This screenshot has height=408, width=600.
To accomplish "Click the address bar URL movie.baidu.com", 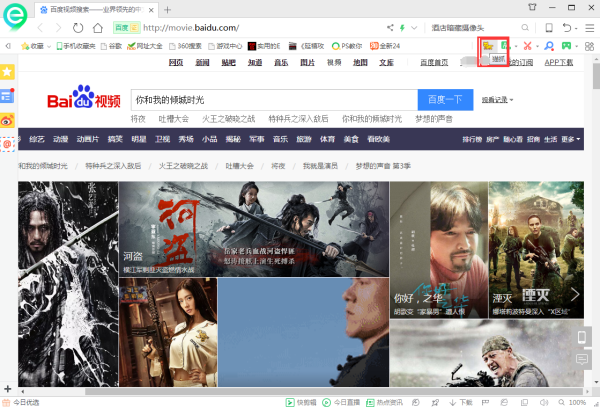I will (x=191, y=28).
